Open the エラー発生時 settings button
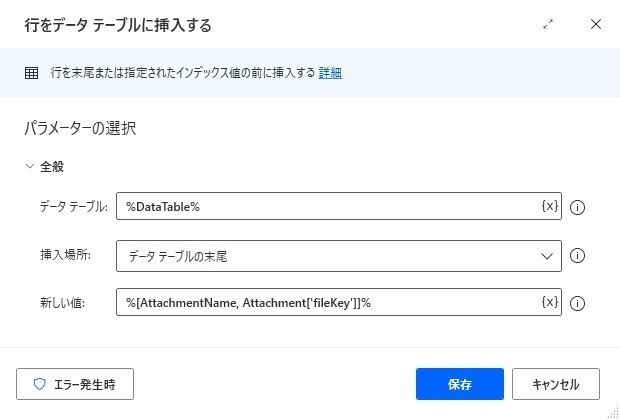This screenshot has width=620, height=420. [x=75, y=384]
